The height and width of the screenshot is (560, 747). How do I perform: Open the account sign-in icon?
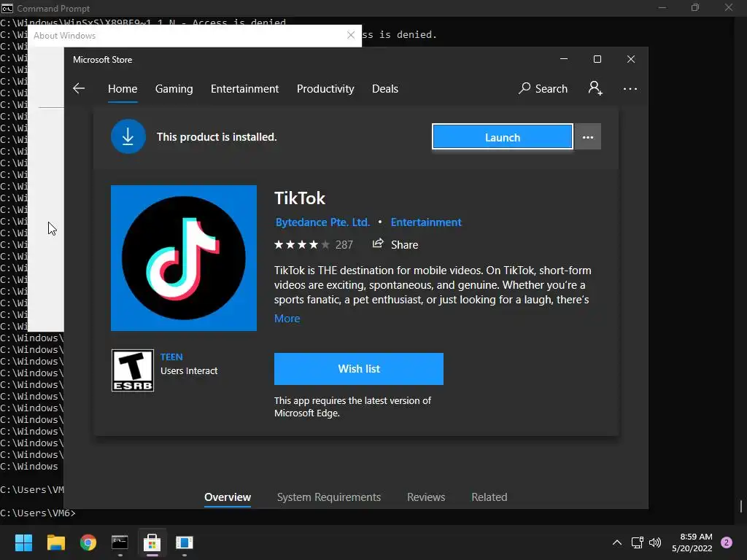[595, 88]
